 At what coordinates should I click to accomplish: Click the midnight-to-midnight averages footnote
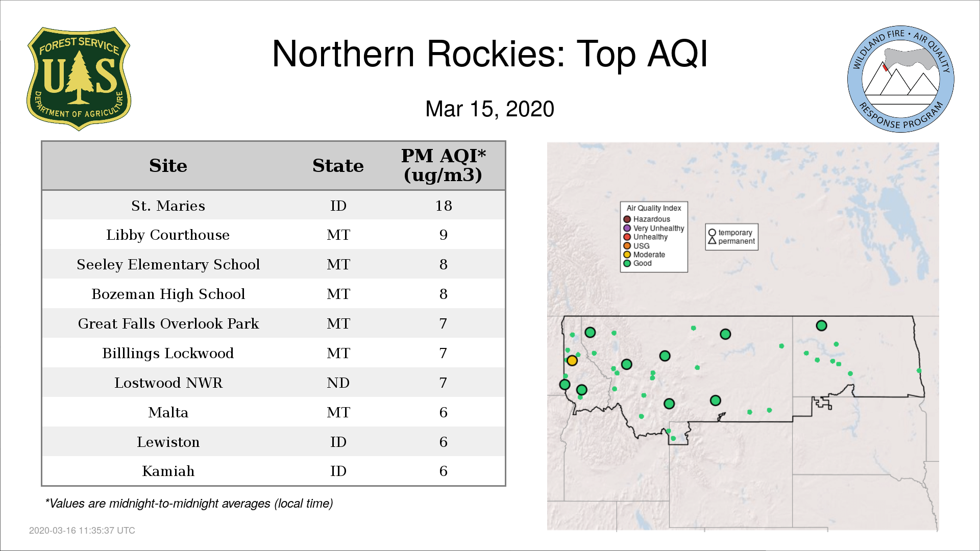click(189, 504)
